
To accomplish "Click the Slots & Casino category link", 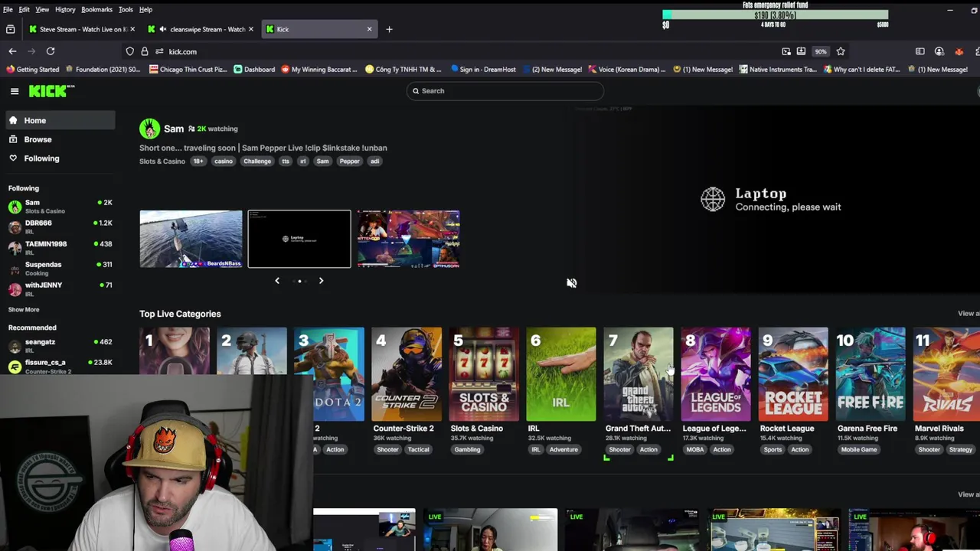I will [x=162, y=161].
